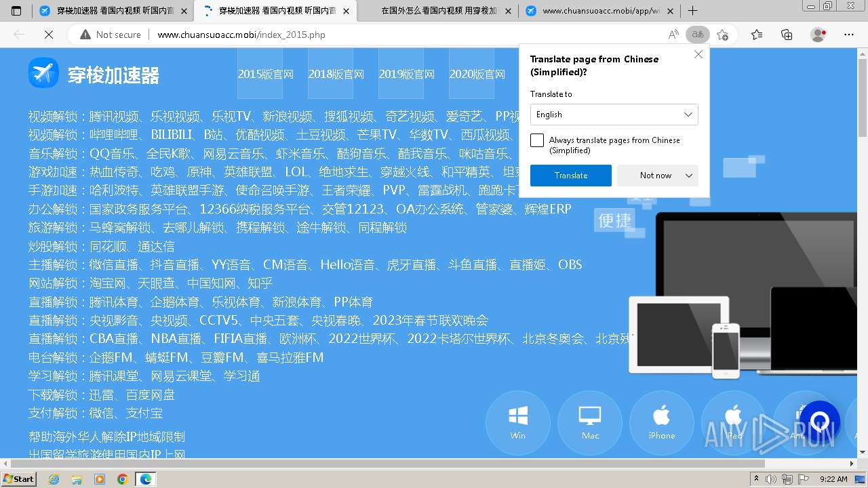Click the line 炒股解锁：同花顺、通达信

[x=101, y=246]
